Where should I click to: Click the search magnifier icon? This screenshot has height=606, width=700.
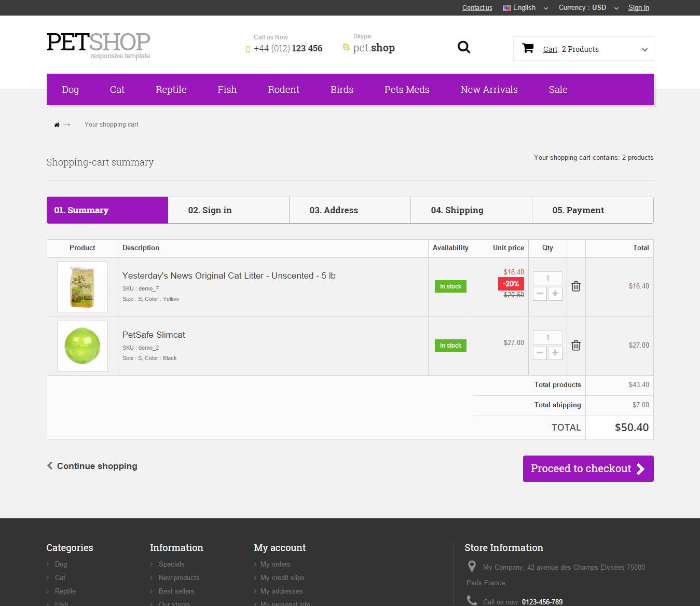[463, 47]
